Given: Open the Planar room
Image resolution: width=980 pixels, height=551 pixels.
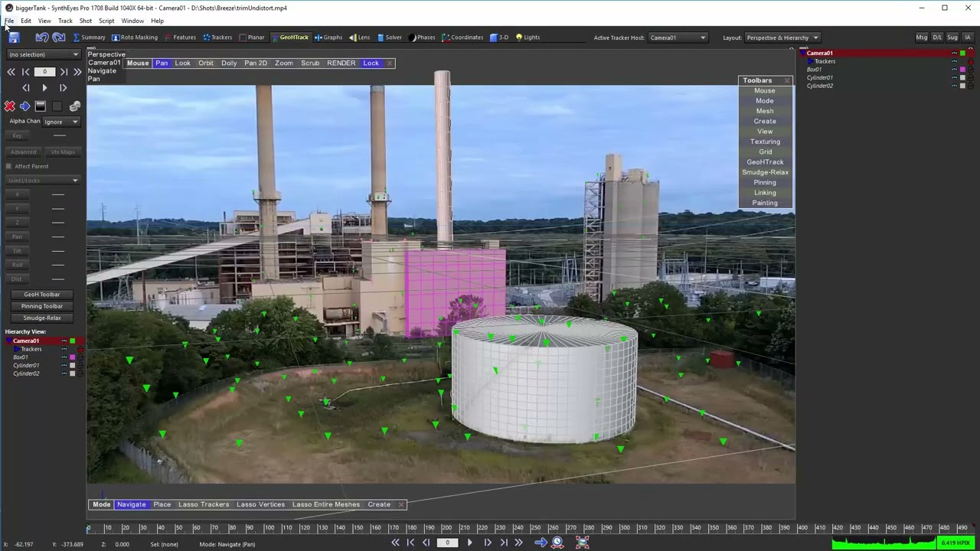Looking at the screenshot, I should pyautogui.click(x=252, y=37).
